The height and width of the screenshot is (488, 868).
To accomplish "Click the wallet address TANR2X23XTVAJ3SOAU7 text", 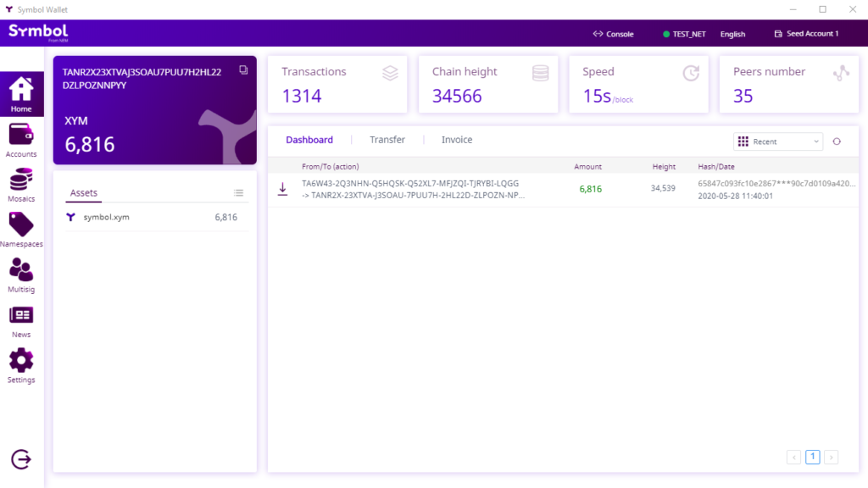I will tap(142, 79).
